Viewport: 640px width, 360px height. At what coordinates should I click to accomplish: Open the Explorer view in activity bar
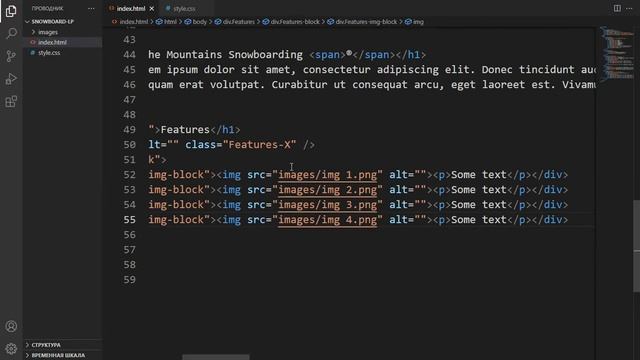[11, 11]
